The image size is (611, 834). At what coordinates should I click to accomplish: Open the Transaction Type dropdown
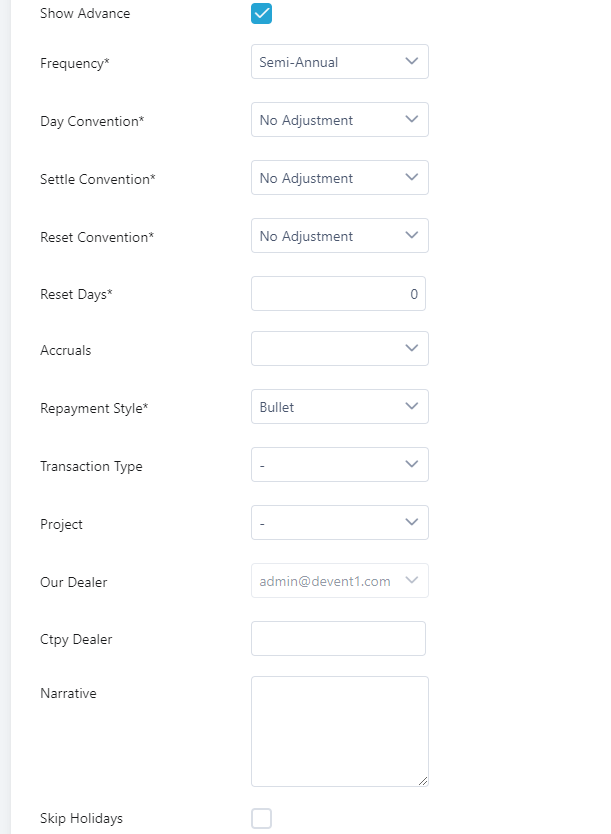[339, 465]
